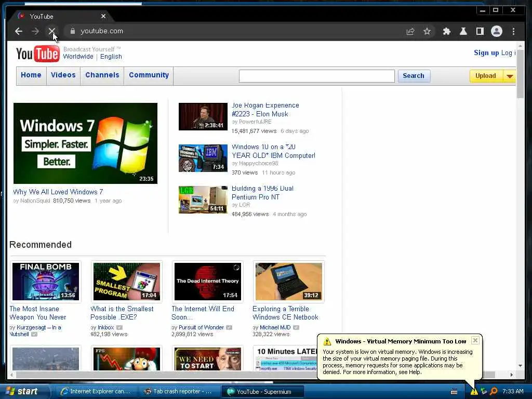Viewport: 532px width, 399px height.
Task: Click the padlock site info icon
Action: coord(72,31)
